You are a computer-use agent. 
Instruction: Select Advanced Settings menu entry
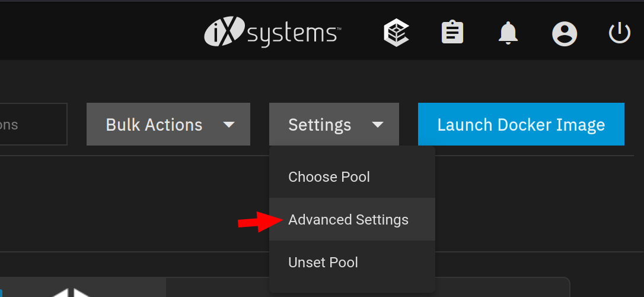(352, 220)
